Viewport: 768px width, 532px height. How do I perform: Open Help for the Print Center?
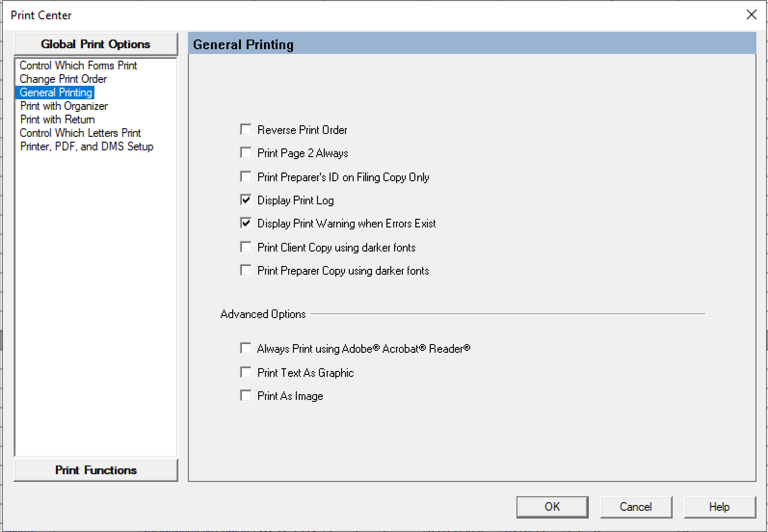pos(719,507)
